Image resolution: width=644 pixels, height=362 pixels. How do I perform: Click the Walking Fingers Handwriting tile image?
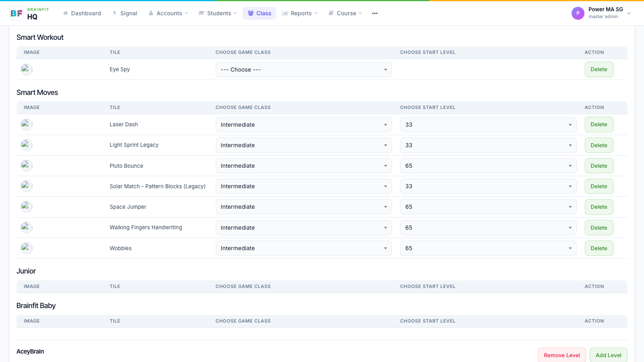(x=27, y=228)
